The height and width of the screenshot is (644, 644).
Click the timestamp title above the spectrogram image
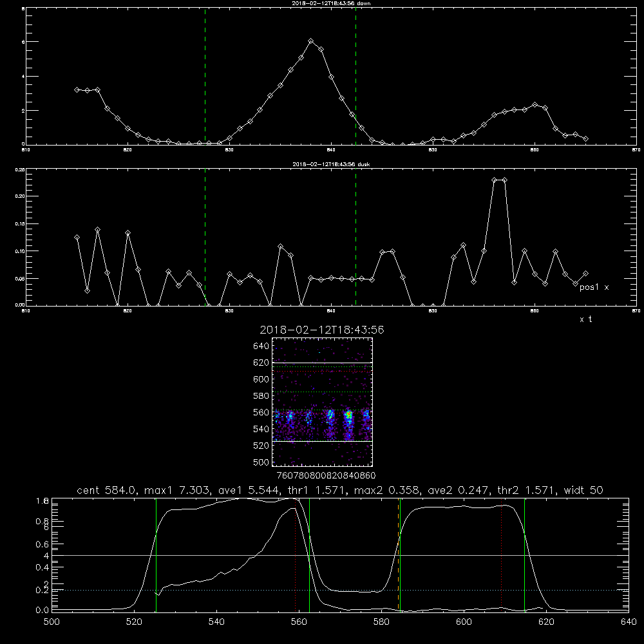click(322, 330)
